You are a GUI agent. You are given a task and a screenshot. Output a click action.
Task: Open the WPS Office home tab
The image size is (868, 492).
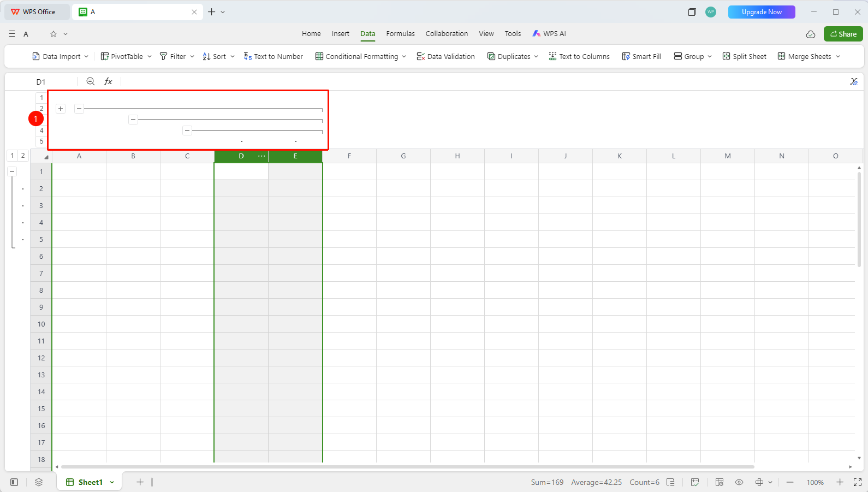(37, 11)
